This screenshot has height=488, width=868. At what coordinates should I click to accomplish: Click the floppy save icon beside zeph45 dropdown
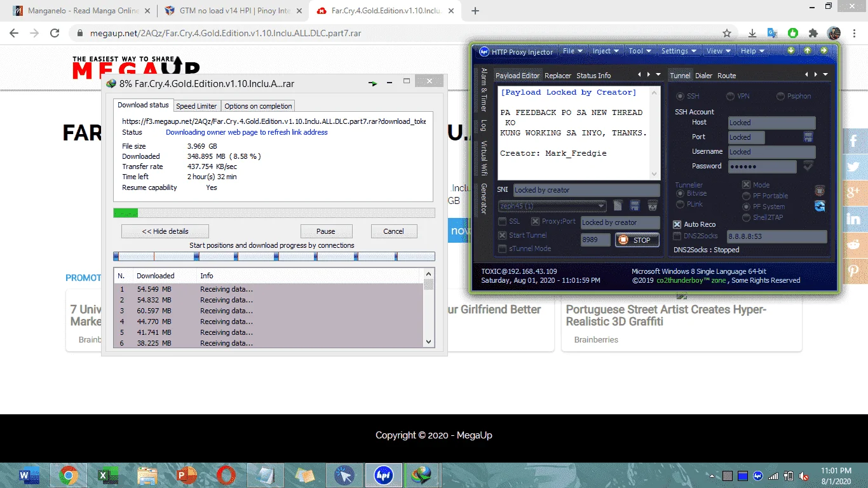pyautogui.click(x=634, y=205)
